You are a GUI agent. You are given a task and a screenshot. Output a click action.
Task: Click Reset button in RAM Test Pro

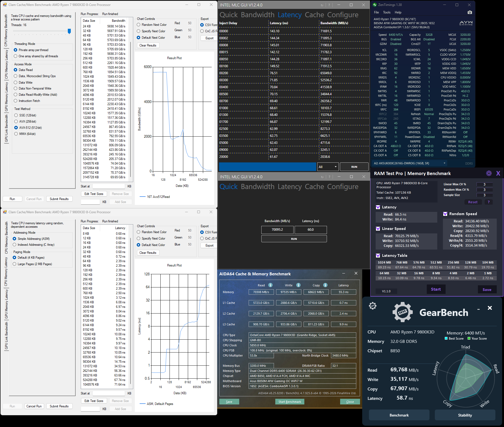(473, 202)
